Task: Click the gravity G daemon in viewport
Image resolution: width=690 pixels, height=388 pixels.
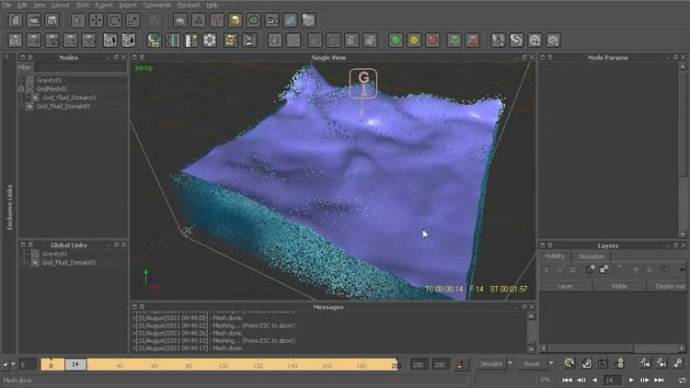Action: (363, 83)
